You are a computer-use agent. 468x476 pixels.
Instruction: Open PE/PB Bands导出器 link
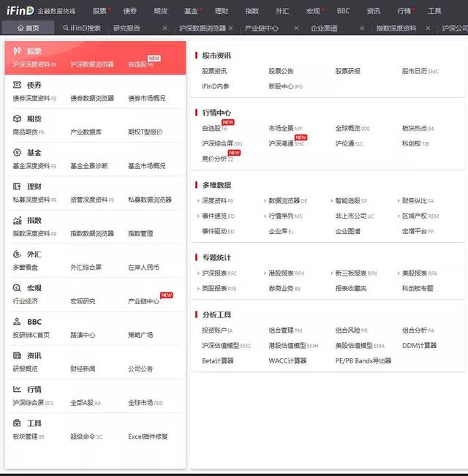[363, 360]
